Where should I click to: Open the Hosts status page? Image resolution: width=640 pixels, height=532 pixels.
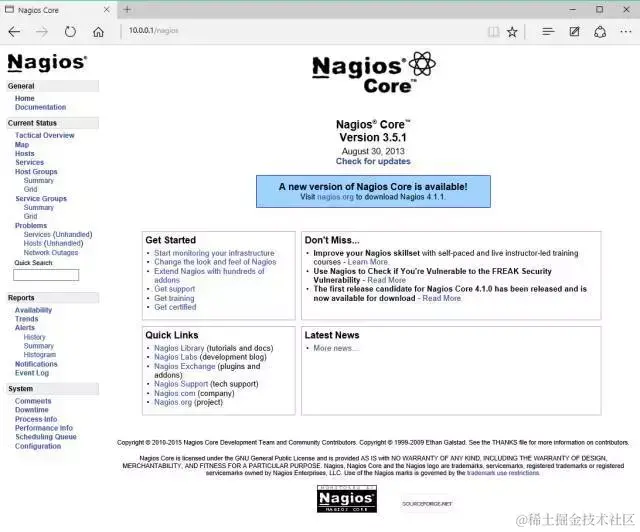pyautogui.click(x=24, y=154)
